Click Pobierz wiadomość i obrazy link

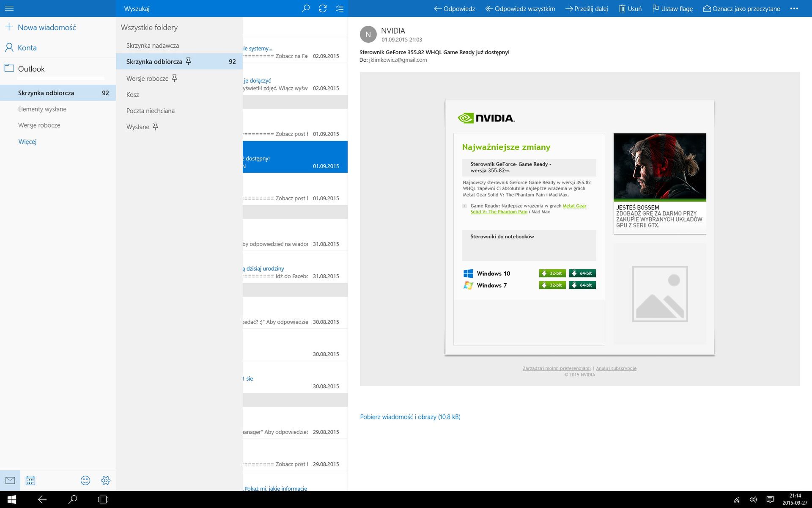coord(410,417)
